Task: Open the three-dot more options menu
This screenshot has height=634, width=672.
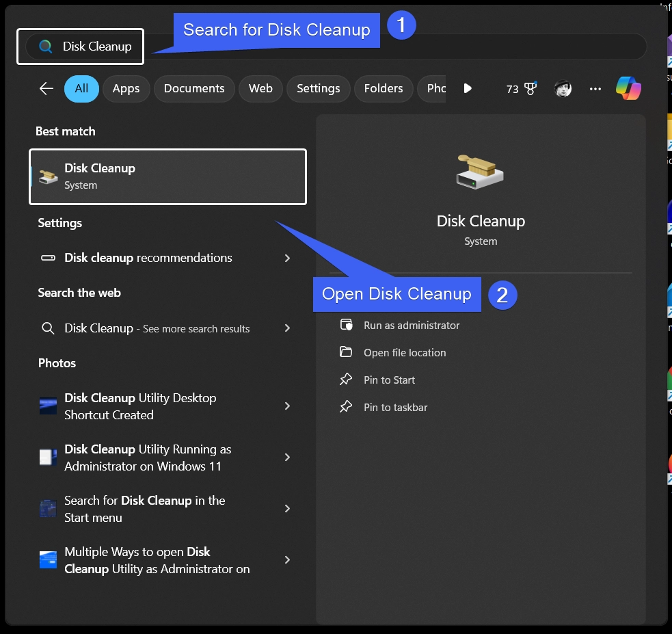Action: [595, 89]
